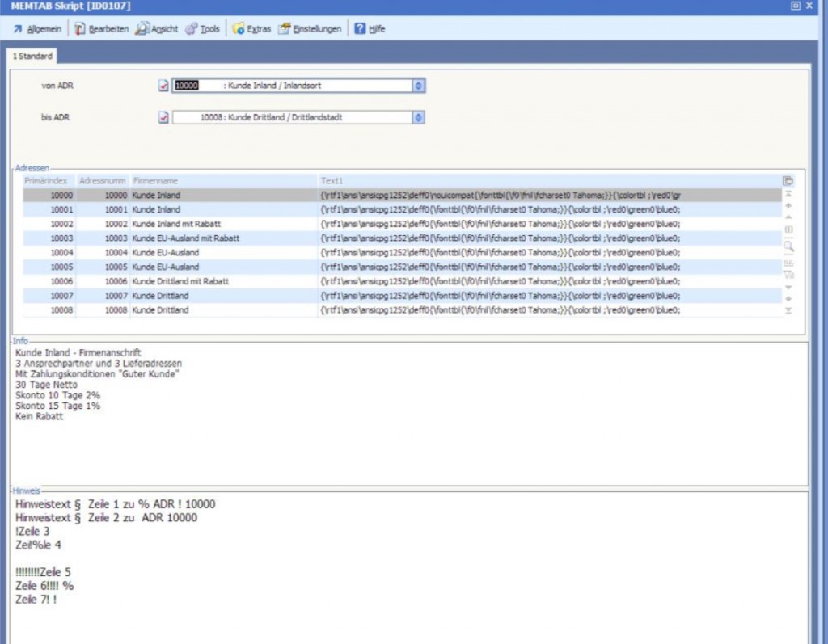Image resolution: width=828 pixels, height=644 pixels.
Task: Click the search magnifier icon beside grid
Action: [788, 246]
